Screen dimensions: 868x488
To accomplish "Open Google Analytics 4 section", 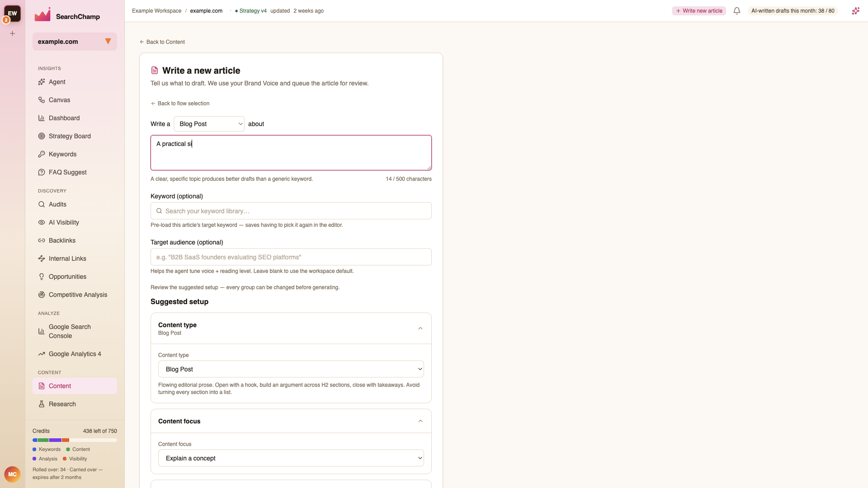I will coord(75,354).
